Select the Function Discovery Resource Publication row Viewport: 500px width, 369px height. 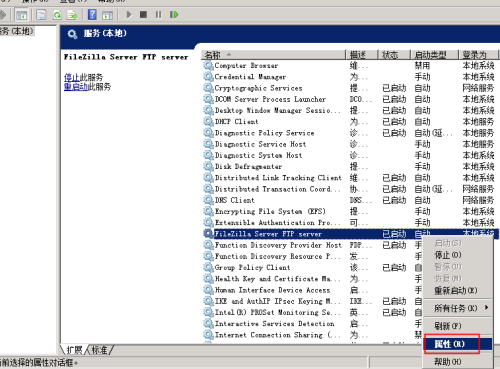pyautogui.click(x=313, y=256)
